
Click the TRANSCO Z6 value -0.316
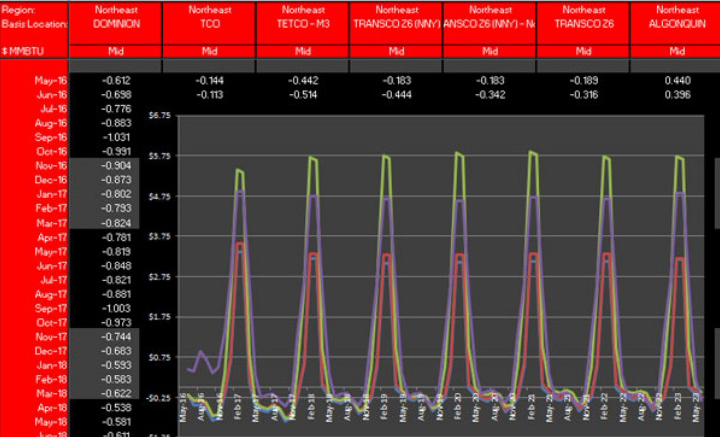coord(584,95)
